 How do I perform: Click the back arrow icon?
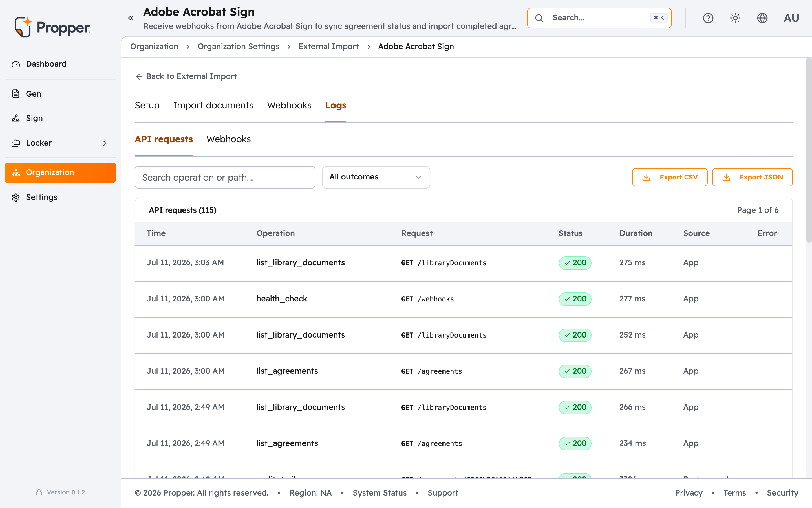tap(139, 77)
